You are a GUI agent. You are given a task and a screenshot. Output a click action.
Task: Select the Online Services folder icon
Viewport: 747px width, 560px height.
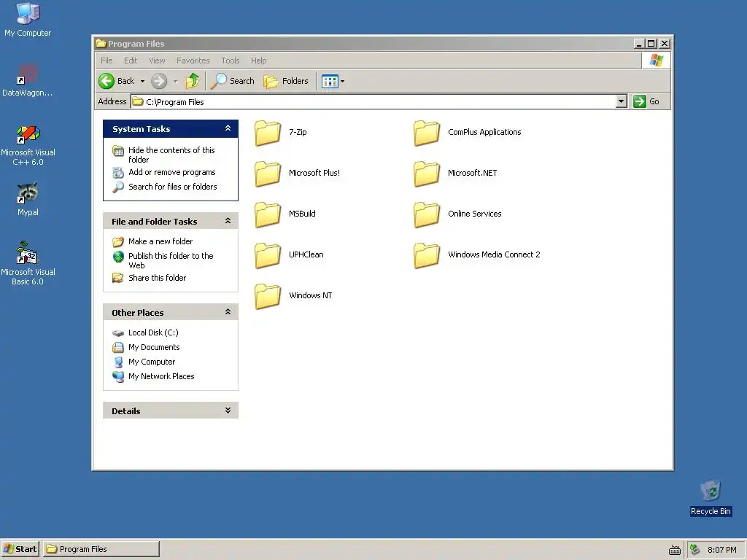(x=427, y=214)
